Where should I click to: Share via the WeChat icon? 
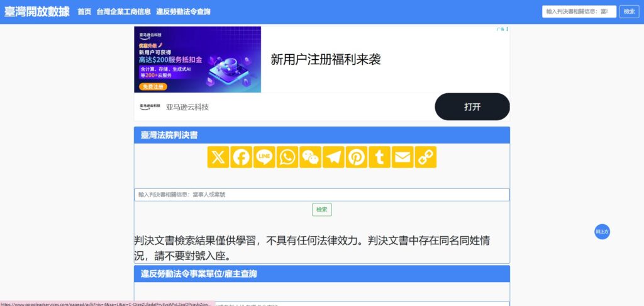click(x=310, y=157)
